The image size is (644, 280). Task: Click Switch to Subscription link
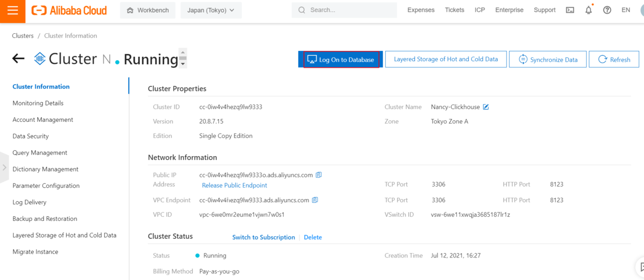[x=264, y=237]
